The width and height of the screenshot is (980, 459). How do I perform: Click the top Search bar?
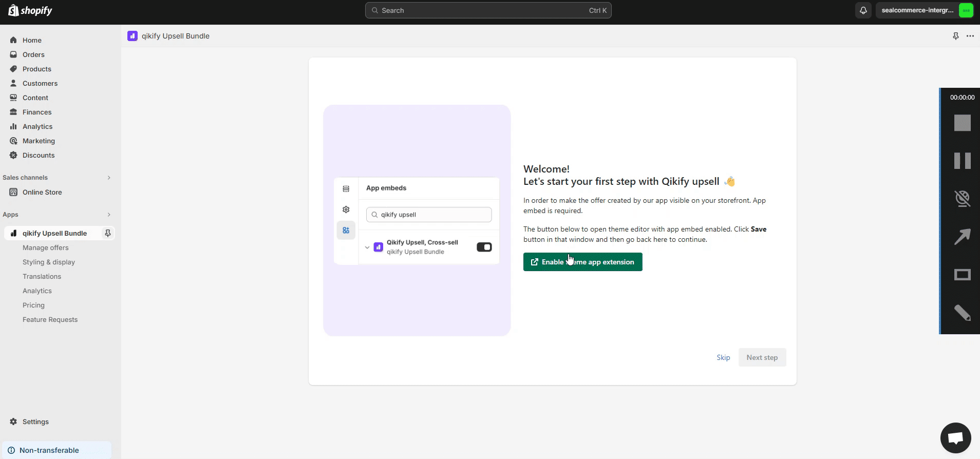pos(488,10)
